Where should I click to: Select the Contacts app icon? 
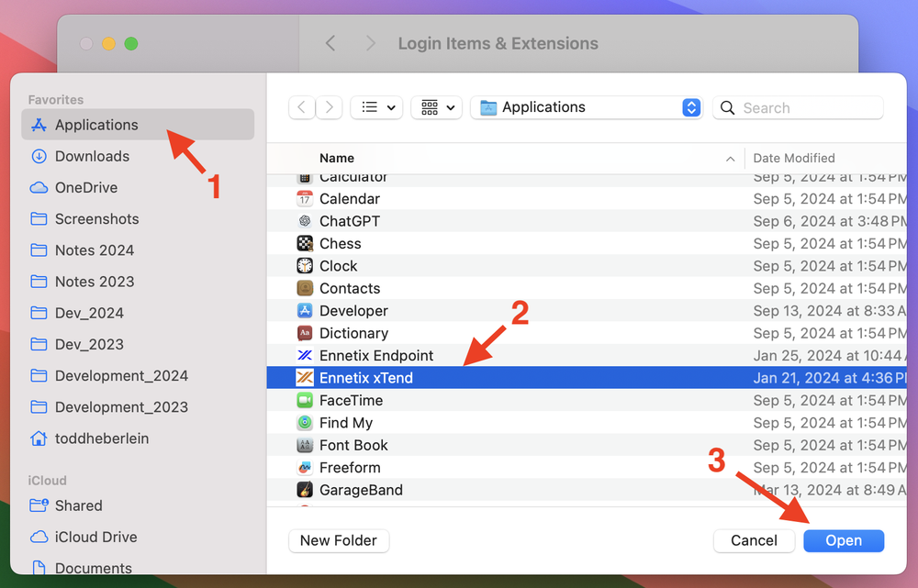[305, 288]
